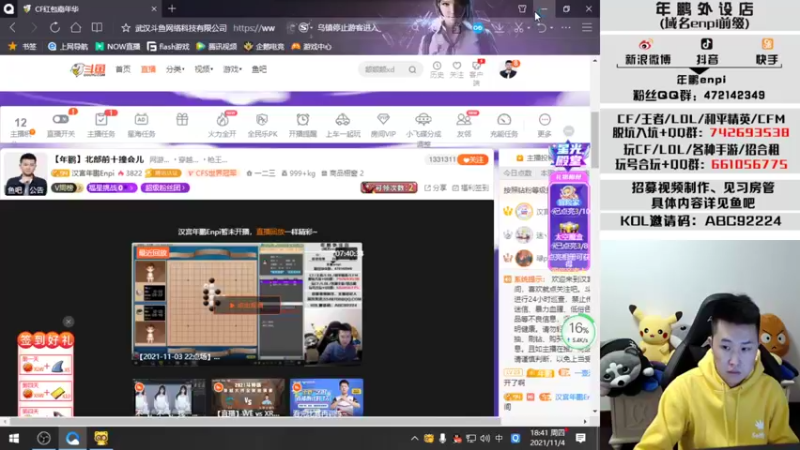Expand the 更多 tools menu
Image resolution: width=800 pixels, height=450 pixels.
click(544, 124)
